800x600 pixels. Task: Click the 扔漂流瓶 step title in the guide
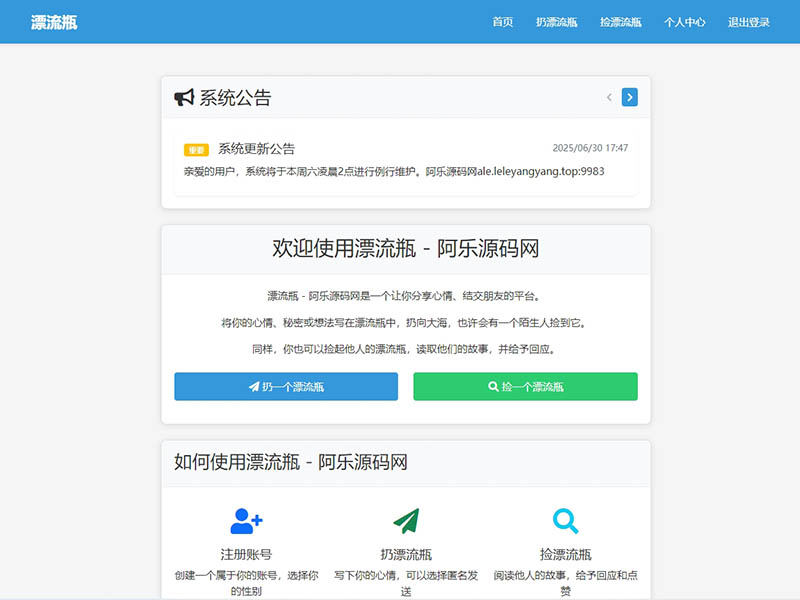pos(406,555)
